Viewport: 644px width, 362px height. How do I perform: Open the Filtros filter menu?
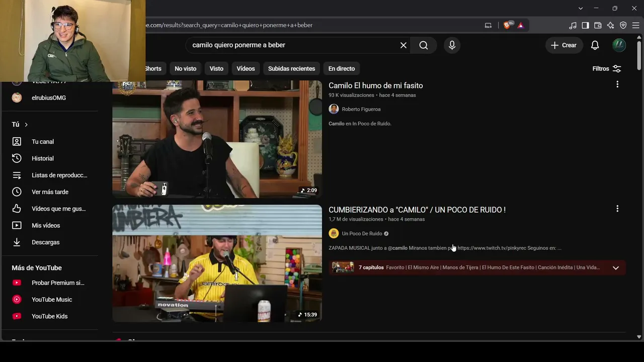[607, 68]
